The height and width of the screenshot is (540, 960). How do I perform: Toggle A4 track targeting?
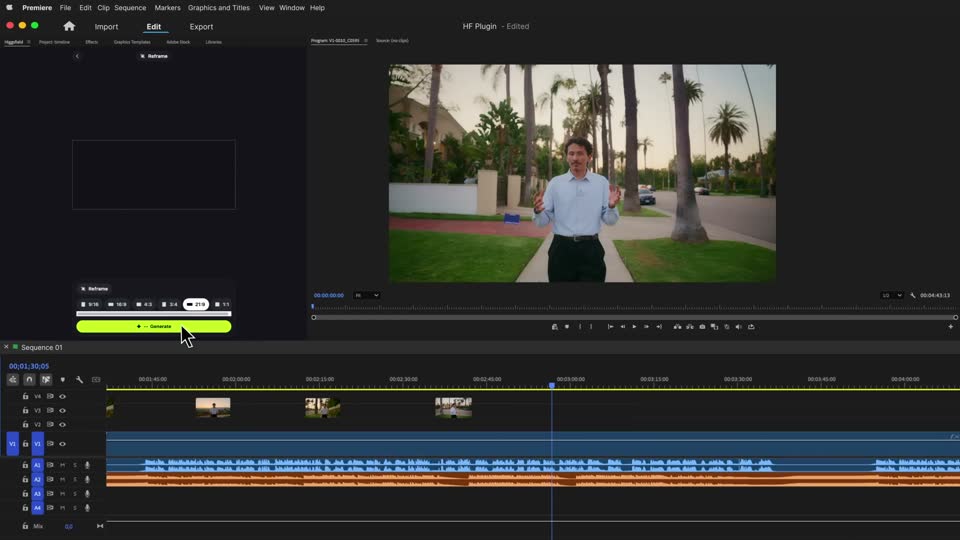tap(37, 508)
